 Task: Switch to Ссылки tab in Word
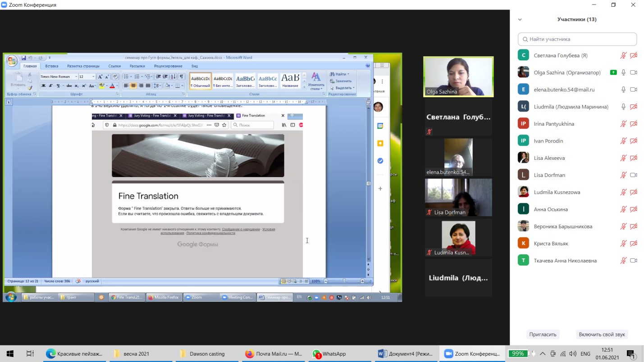pyautogui.click(x=114, y=66)
